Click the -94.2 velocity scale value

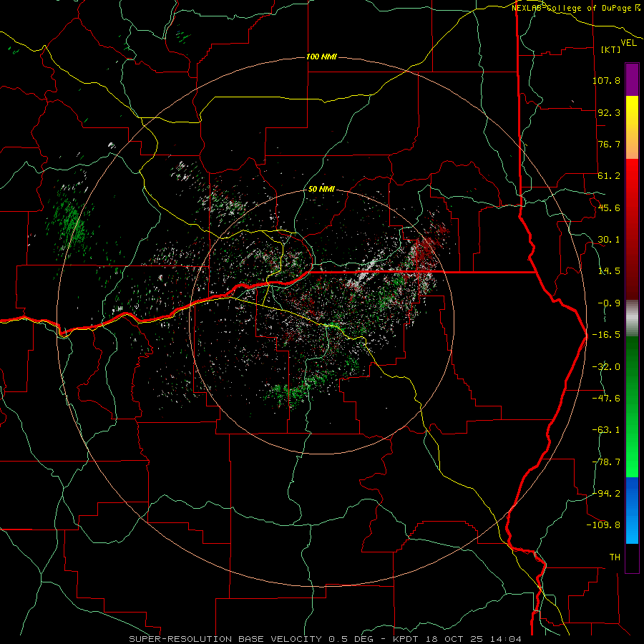coord(606,494)
